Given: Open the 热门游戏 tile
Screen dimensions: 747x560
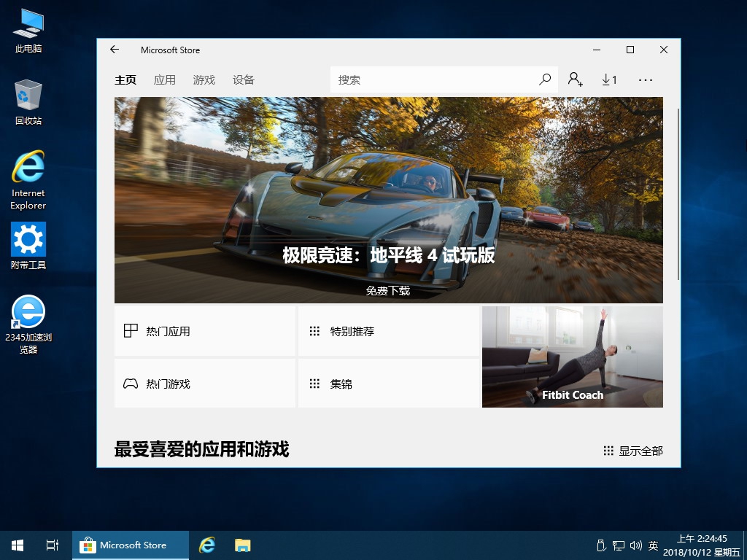Looking at the screenshot, I should (205, 384).
